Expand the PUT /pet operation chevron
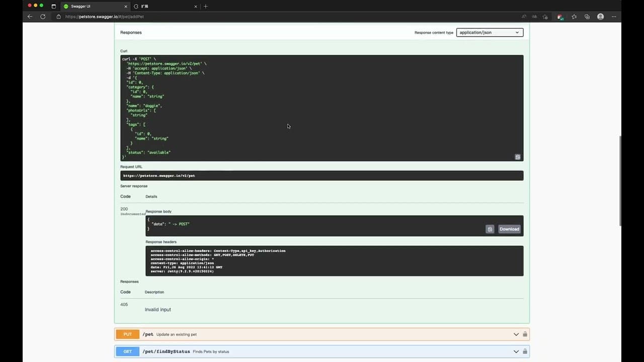 [x=516, y=334]
